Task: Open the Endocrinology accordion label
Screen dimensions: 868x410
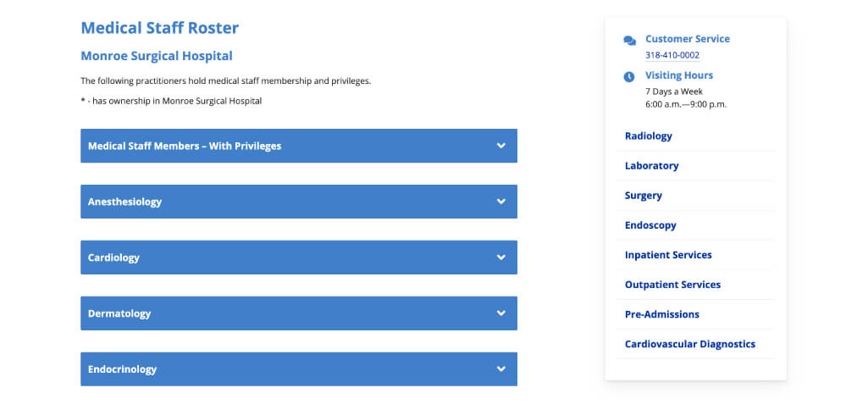Action: (123, 369)
